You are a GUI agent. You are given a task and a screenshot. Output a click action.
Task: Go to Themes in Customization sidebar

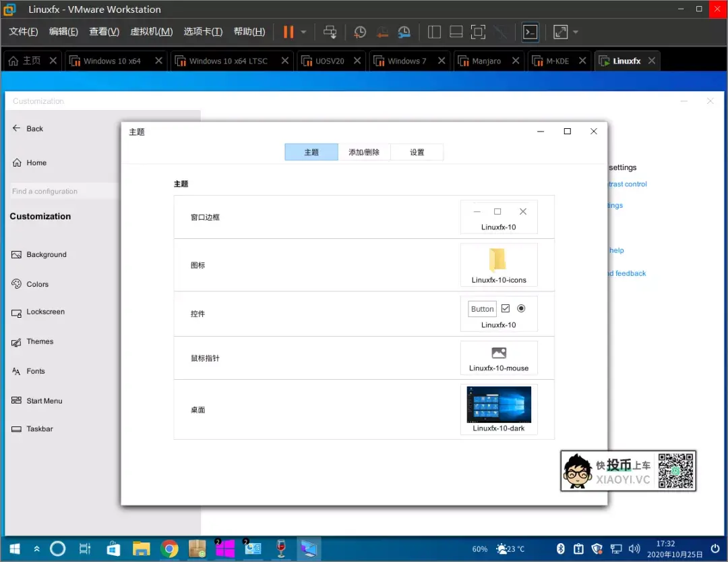click(40, 341)
